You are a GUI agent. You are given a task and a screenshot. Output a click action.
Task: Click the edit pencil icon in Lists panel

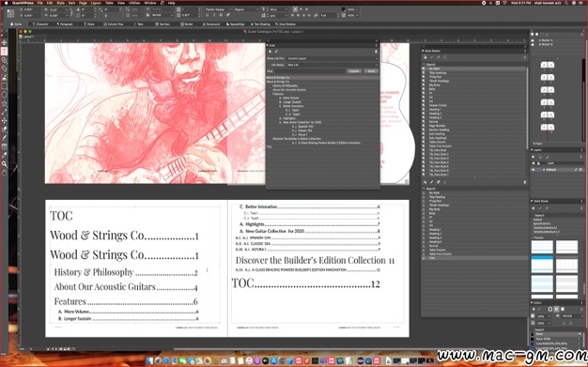(x=276, y=52)
